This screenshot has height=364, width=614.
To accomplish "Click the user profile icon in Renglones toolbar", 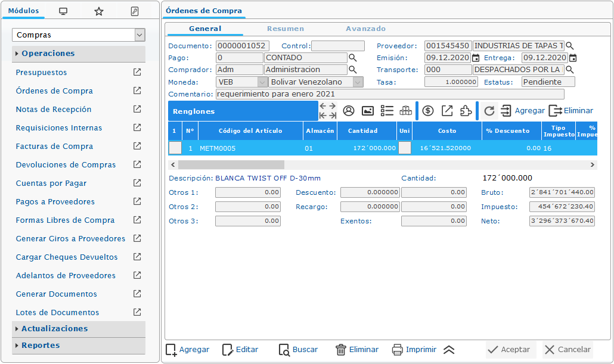I will (349, 111).
